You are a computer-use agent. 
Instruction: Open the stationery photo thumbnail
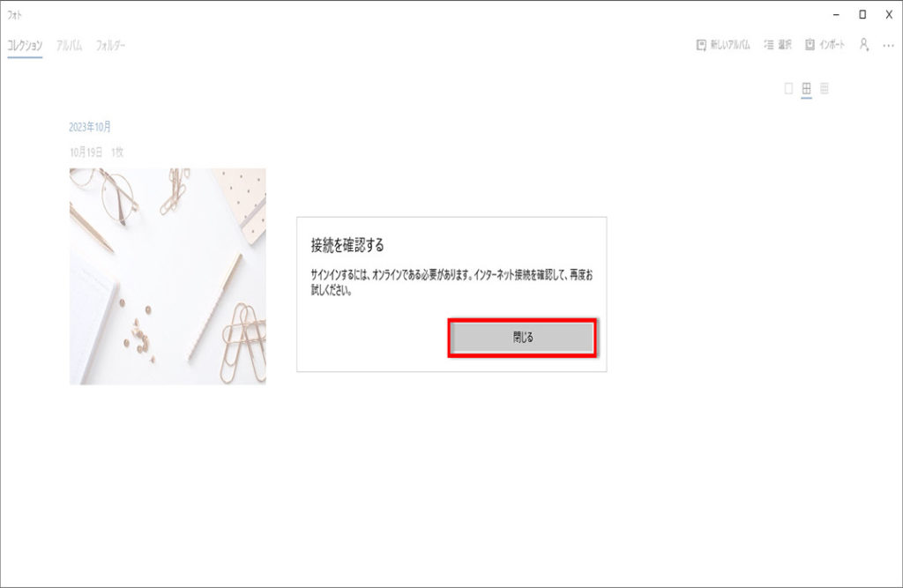[x=168, y=276]
